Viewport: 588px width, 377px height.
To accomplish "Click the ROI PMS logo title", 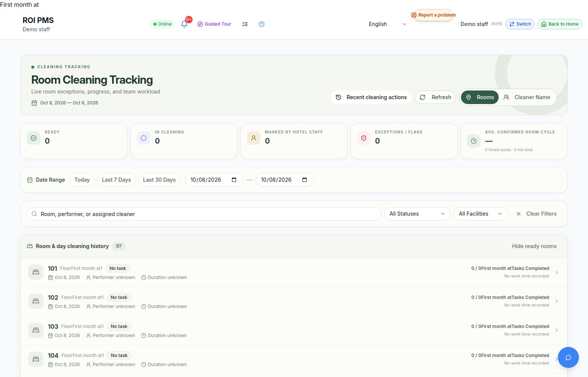I will [38, 20].
